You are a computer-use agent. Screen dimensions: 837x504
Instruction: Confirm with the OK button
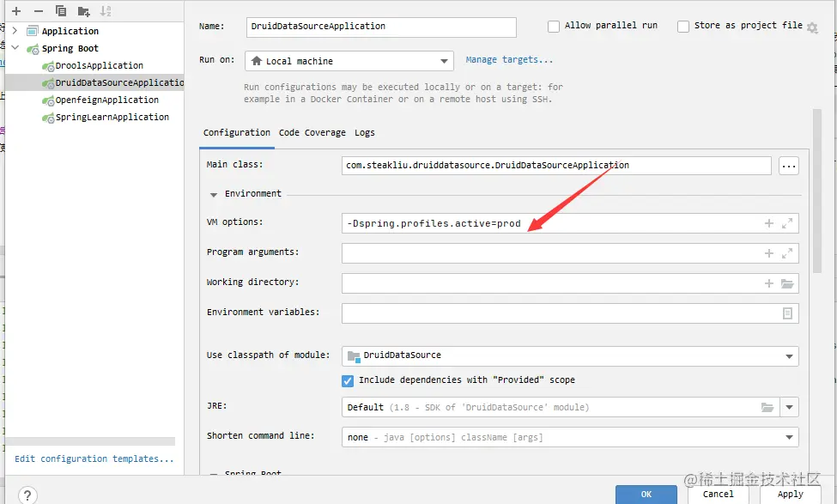(646, 495)
